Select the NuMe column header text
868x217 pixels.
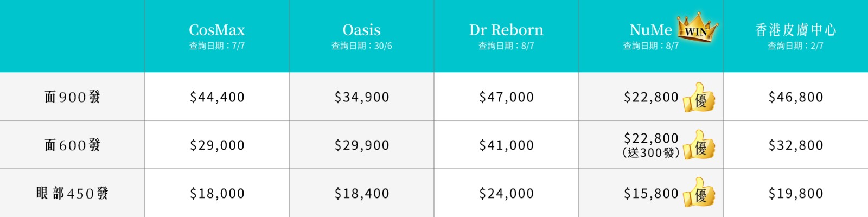pyautogui.click(x=650, y=30)
